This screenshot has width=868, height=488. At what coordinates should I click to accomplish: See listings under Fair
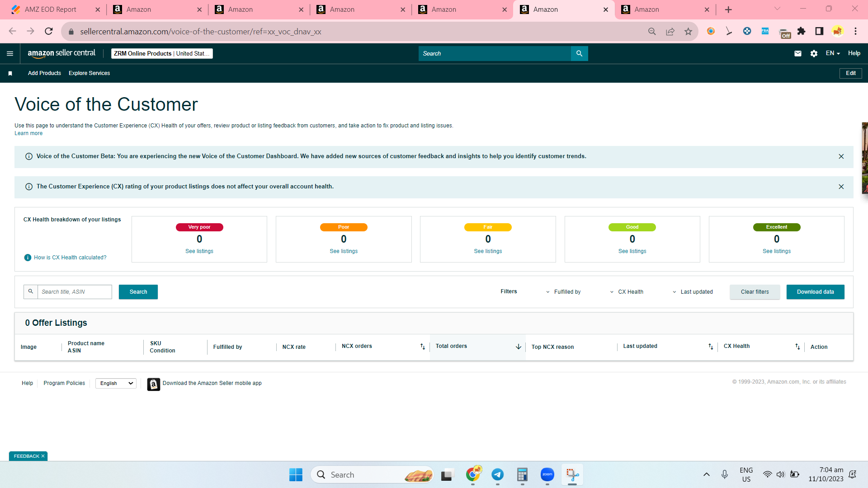(x=488, y=251)
